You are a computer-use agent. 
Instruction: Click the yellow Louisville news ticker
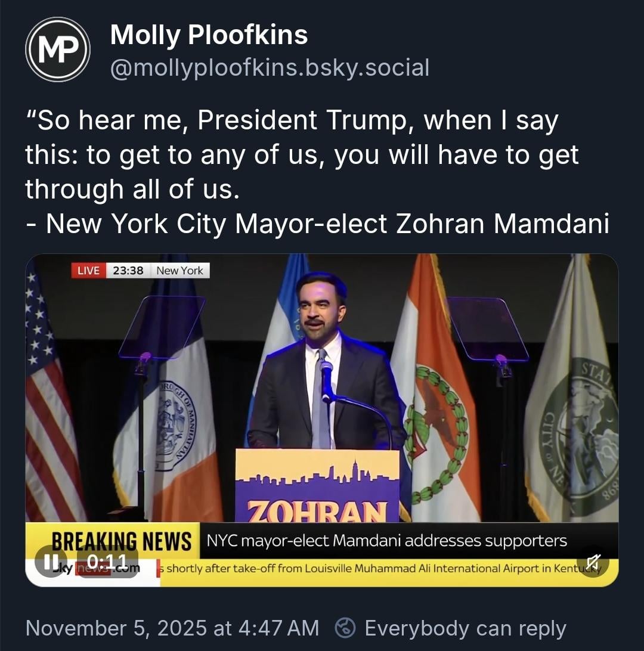(382, 568)
